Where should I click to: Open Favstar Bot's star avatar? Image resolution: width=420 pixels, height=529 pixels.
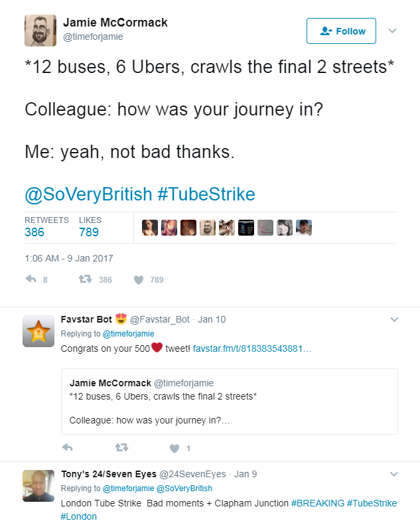pos(38,331)
